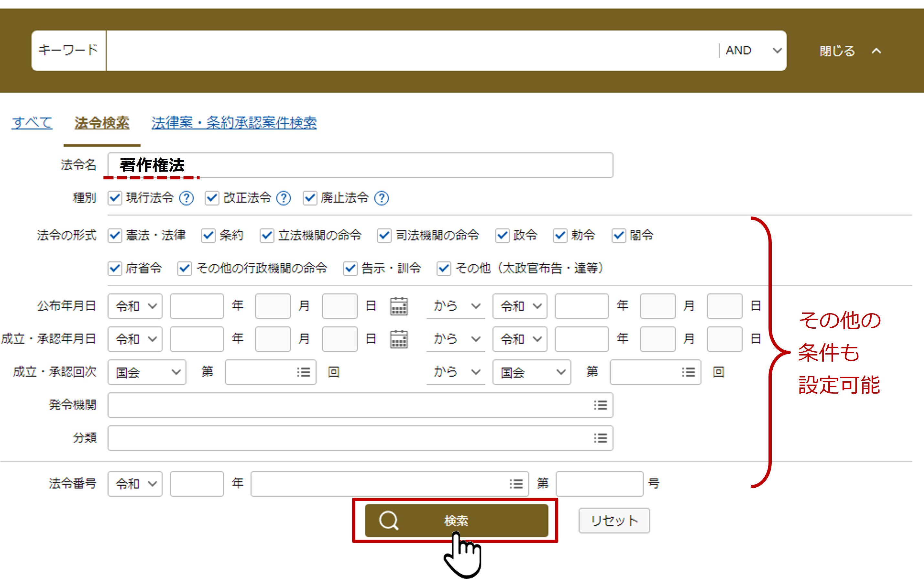Click the リセット button

tap(614, 521)
